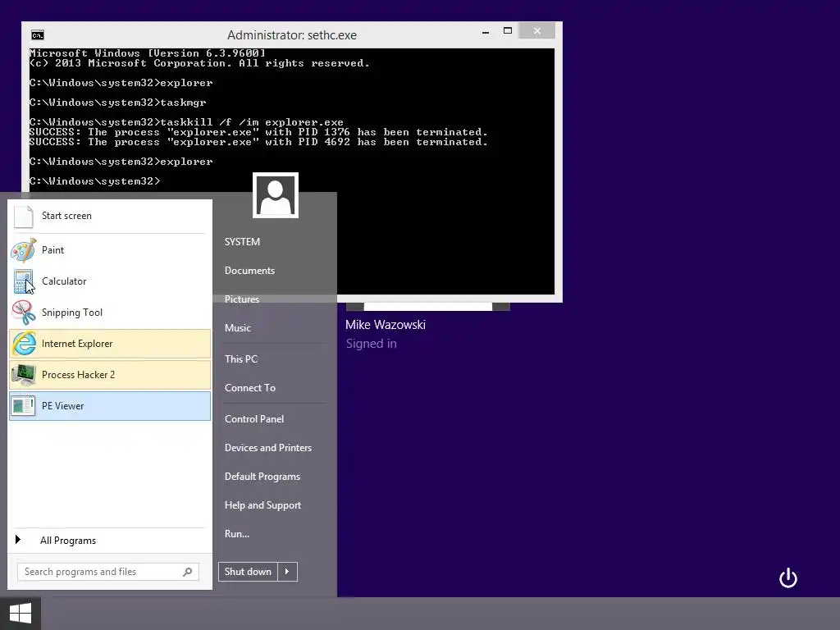
Task: Select Start screen entry label
Action: (66, 216)
